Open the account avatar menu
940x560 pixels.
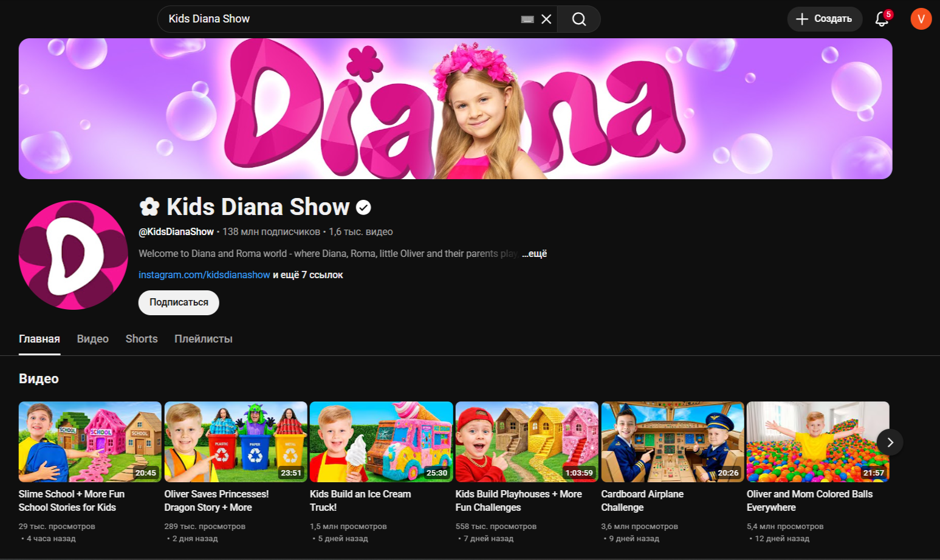[x=921, y=19]
